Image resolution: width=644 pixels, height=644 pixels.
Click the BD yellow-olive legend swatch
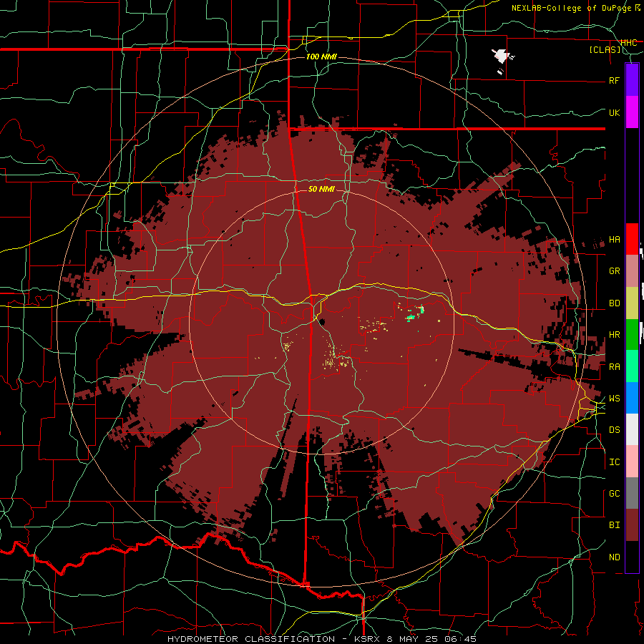(x=632, y=303)
